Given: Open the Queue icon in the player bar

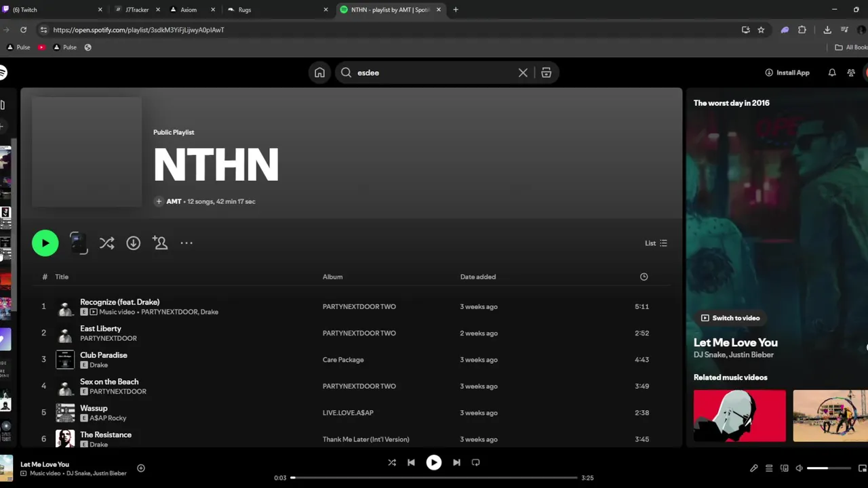Looking at the screenshot, I should coord(769,468).
